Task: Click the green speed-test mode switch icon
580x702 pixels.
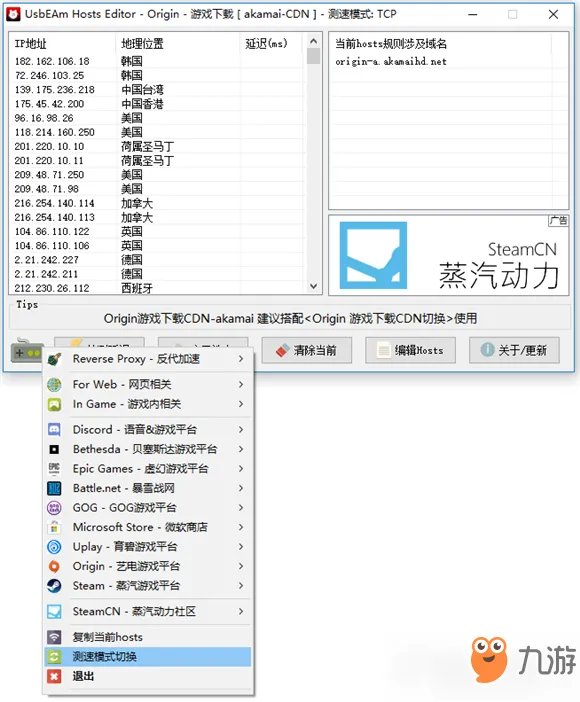Action: [x=54, y=657]
